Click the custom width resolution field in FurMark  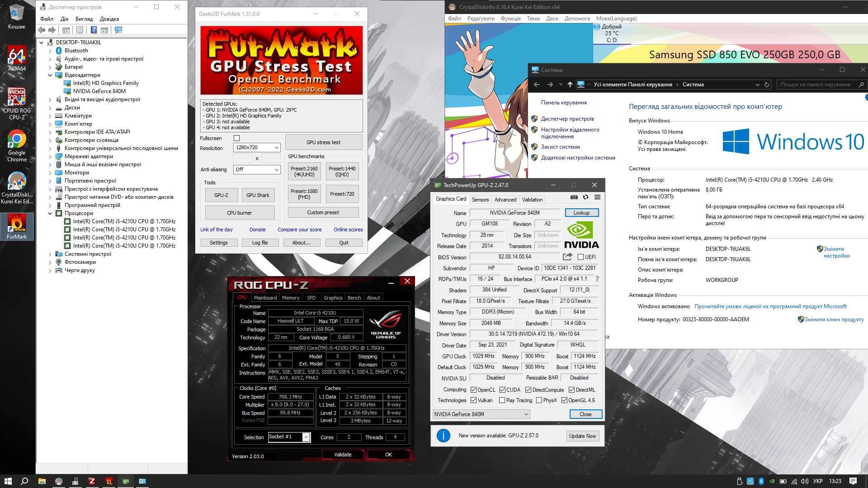coord(243,158)
